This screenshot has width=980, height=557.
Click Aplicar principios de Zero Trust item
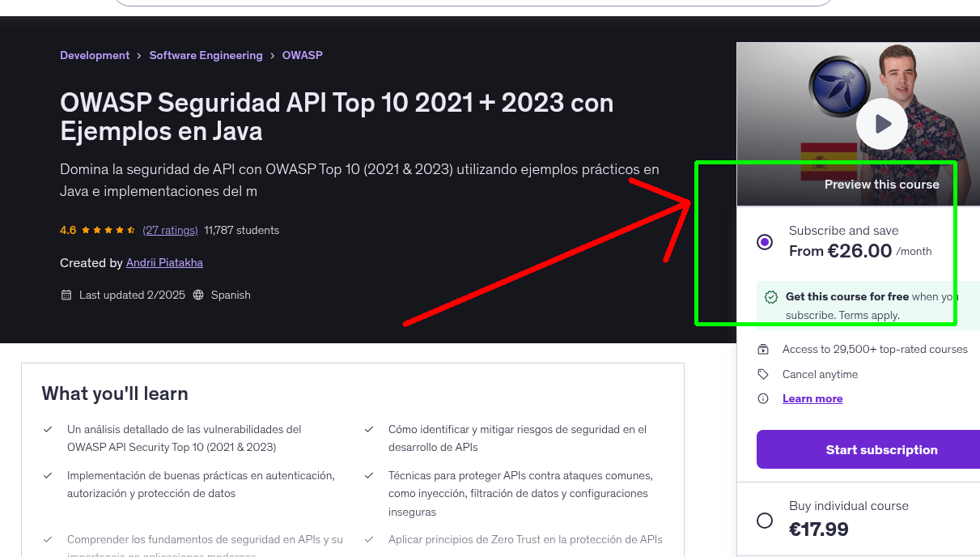tap(525, 539)
